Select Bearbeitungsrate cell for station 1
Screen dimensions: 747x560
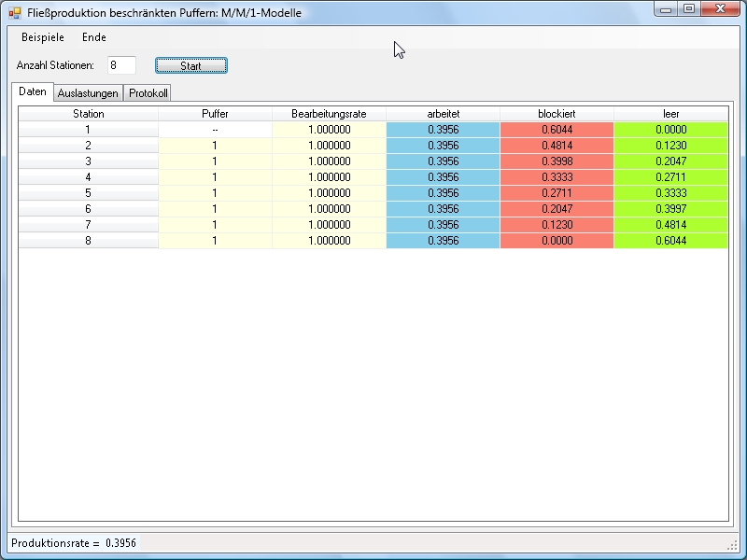pyautogui.click(x=329, y=130)
